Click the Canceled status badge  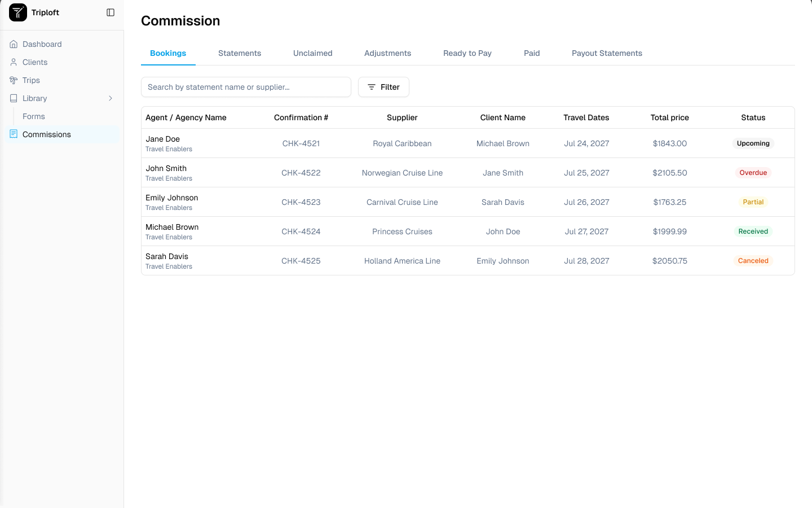(x=753, y=261)
